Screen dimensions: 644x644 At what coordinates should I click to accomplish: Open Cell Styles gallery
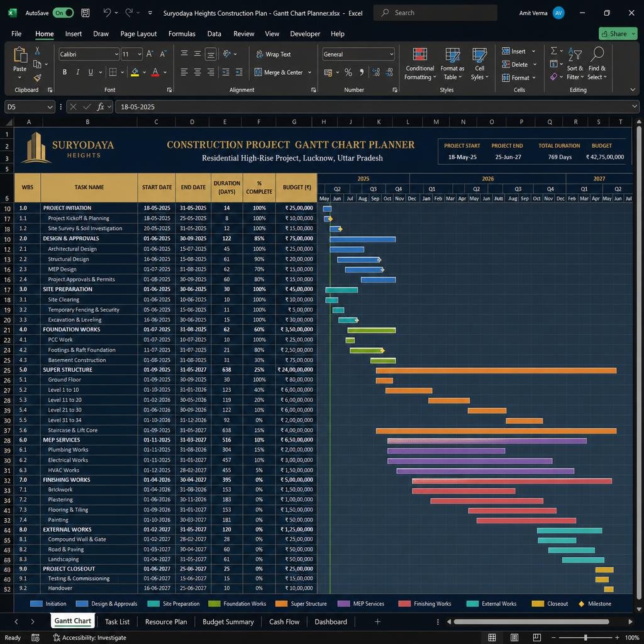[x=479, y=64]
